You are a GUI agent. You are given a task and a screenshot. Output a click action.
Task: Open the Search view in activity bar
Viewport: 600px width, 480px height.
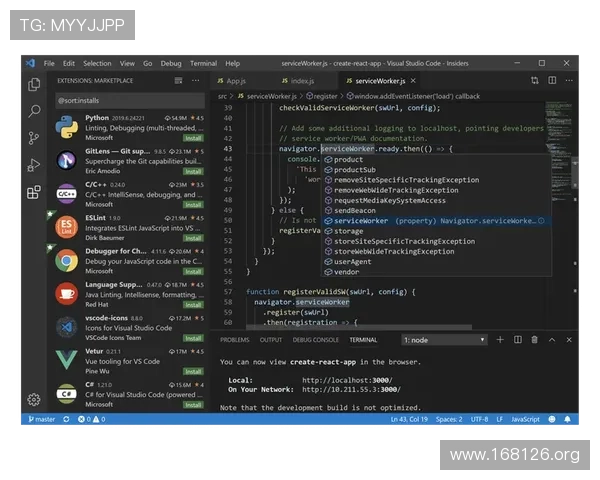pos(34,111)
